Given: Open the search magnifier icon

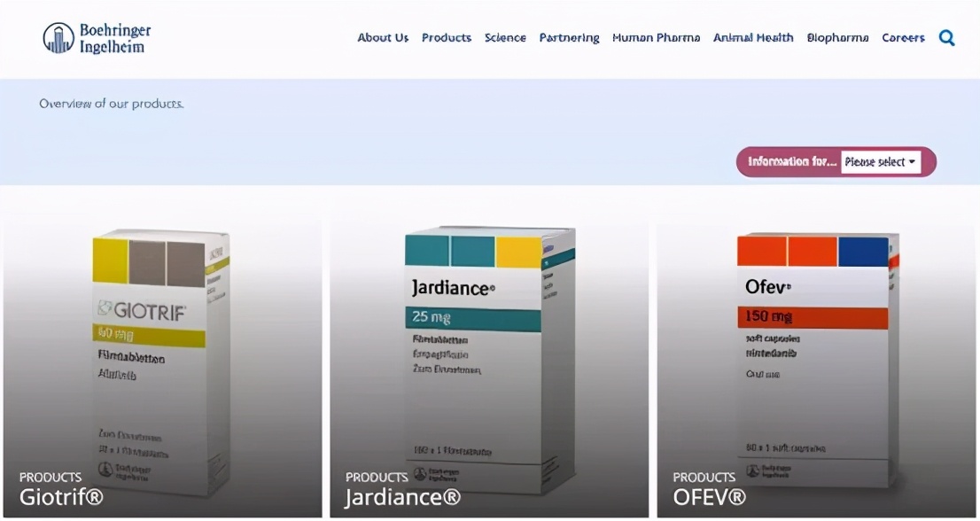Looking at the screenshot, I should coord(946,38).
